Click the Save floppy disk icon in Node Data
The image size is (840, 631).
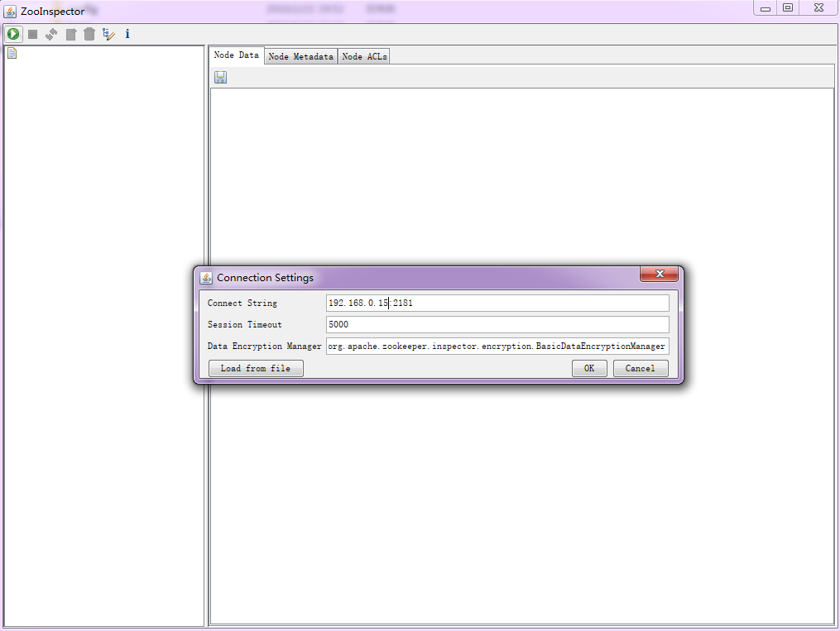click(x=221, y=78)
